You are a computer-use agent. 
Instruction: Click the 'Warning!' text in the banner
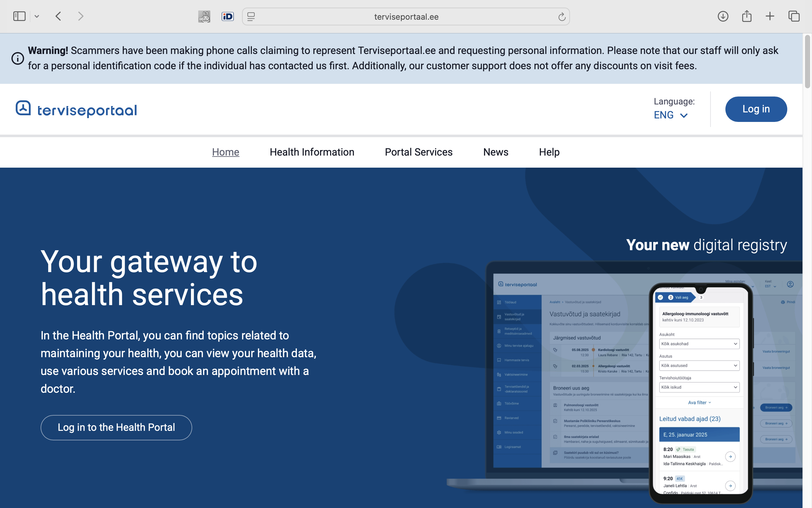click(x=48, y=50)
